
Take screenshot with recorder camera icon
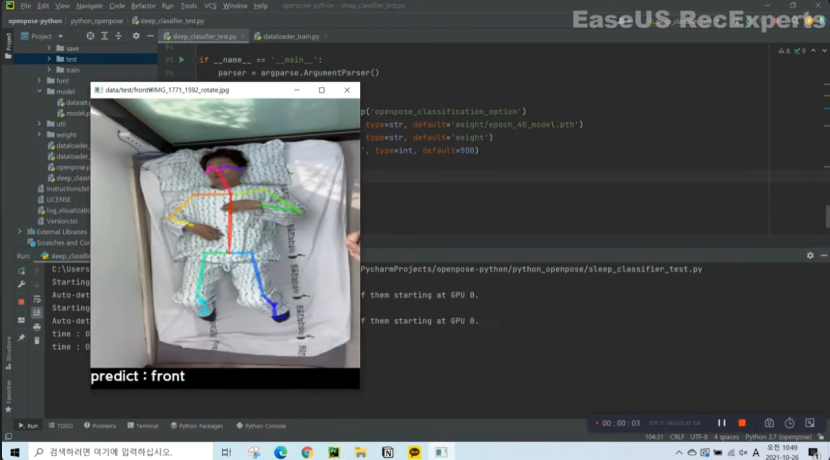point(769,423)
